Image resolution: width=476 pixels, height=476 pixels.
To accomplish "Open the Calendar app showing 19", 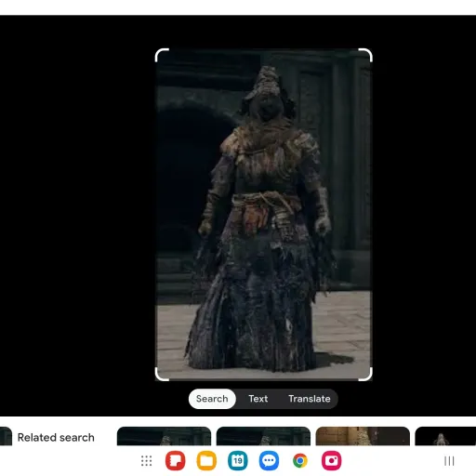I will (x=238, y=461).
